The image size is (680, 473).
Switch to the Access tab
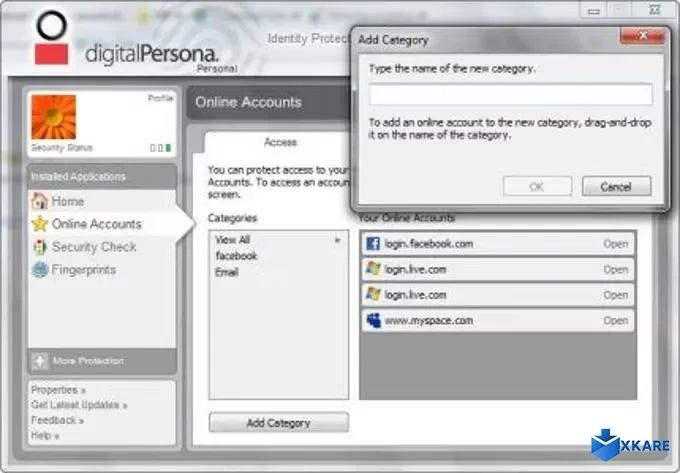coord(280,142)
